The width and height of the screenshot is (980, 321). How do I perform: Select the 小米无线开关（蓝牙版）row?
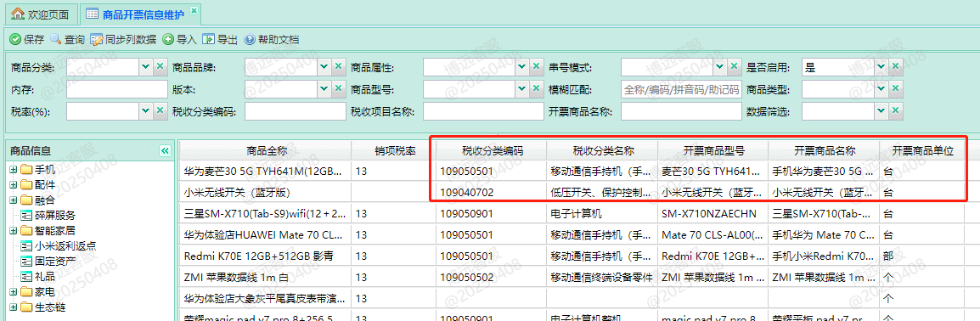click(572, 193)
